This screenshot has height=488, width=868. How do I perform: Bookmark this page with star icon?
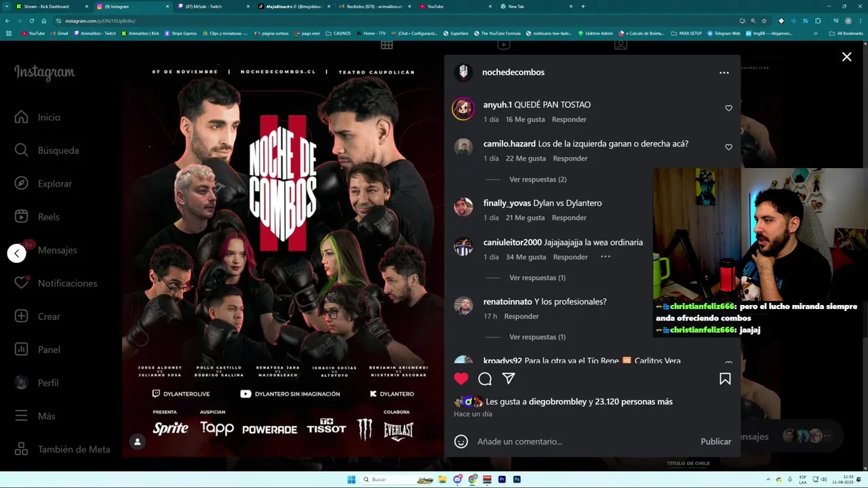pyautogui.click(x=764, y=21)
